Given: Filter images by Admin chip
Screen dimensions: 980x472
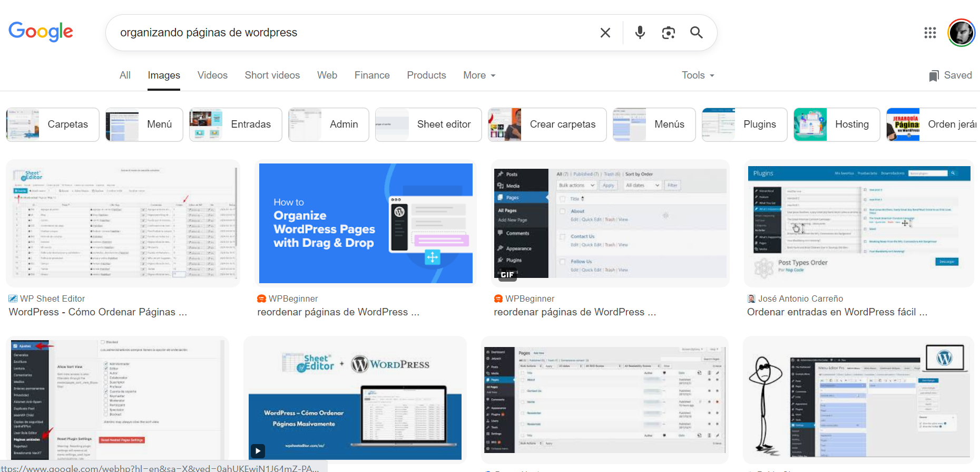Looking at the screenshot, I should [329, 124].
